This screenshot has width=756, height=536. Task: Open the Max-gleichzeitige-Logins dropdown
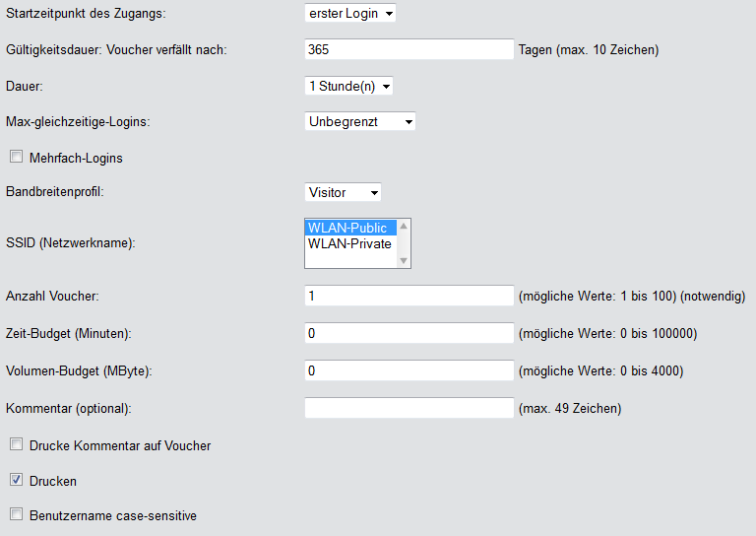pyautogui.click(x=360, y=121)
